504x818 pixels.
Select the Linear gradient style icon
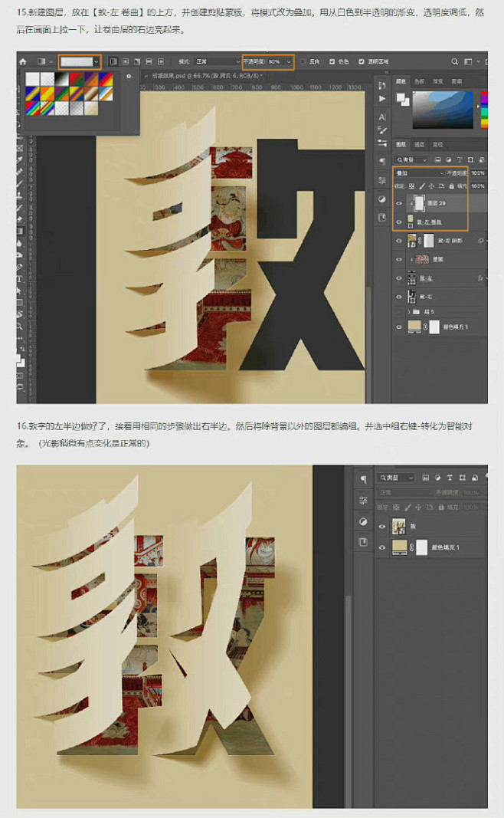[x=113, y=61]
